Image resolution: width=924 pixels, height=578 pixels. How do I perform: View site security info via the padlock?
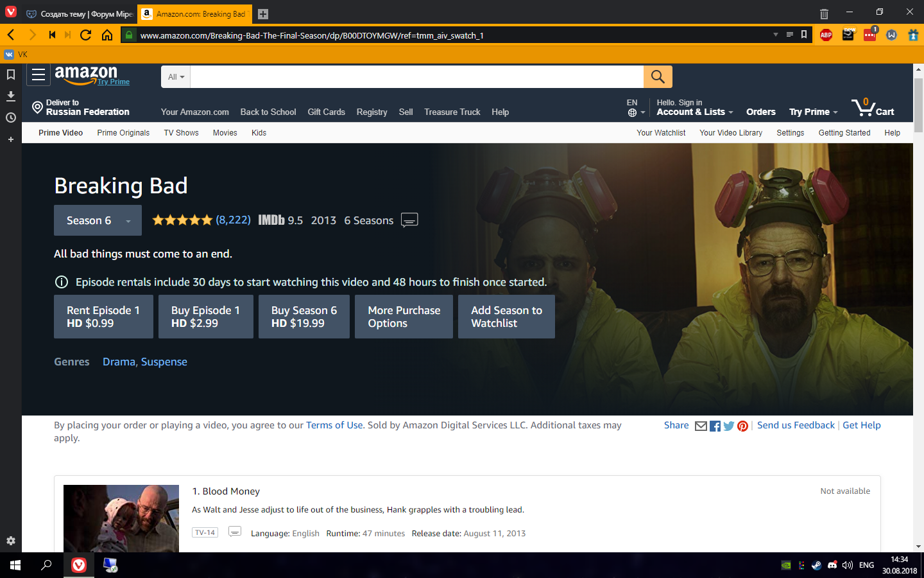pyautogui.click(x=129, y=35)
